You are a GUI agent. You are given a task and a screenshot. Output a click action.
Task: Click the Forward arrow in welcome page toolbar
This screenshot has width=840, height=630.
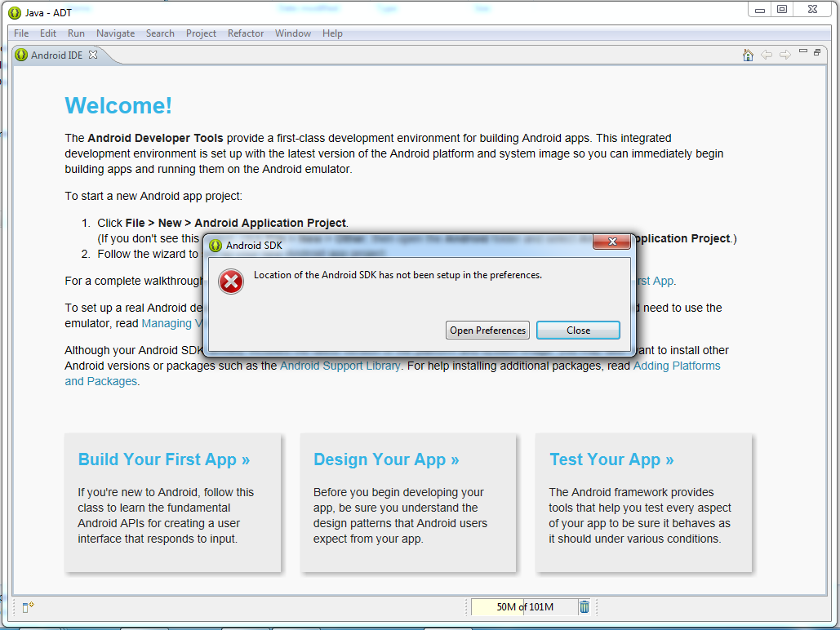pyautogui.click(x=784, y=55)
